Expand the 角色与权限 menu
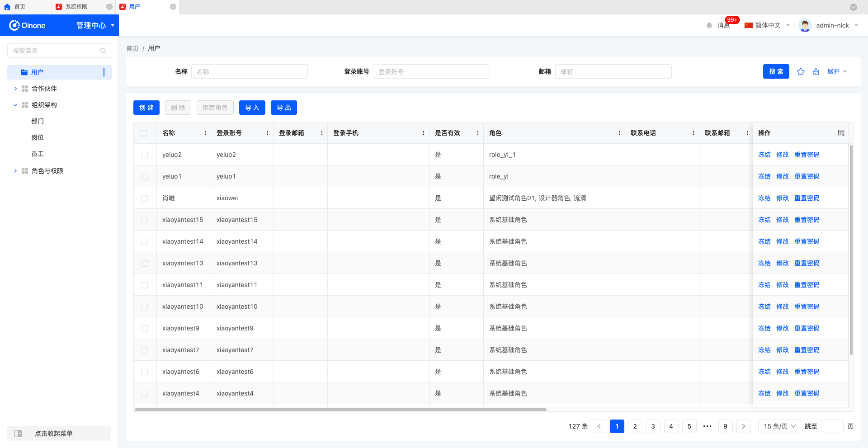868x448 pixels. coord(15,171)
